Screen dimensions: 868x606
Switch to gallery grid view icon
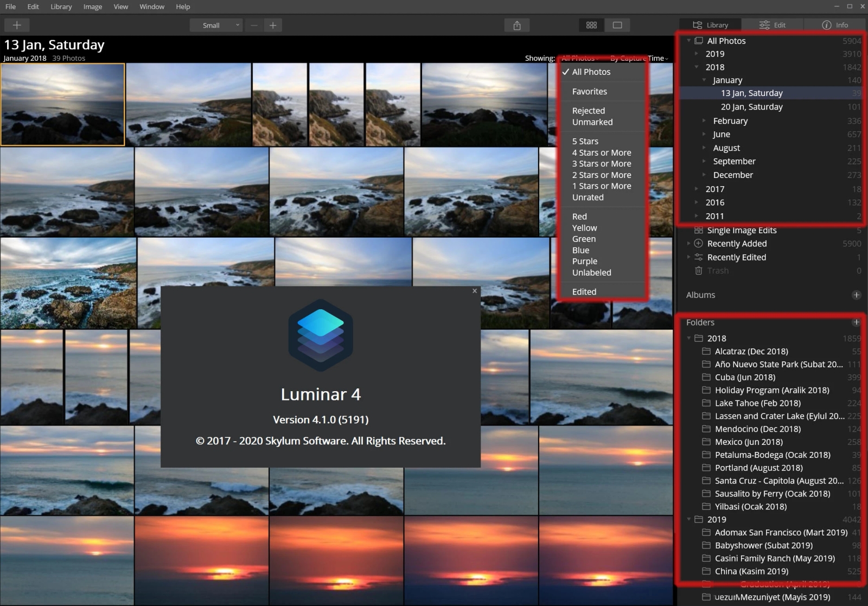tap(591, 25)
